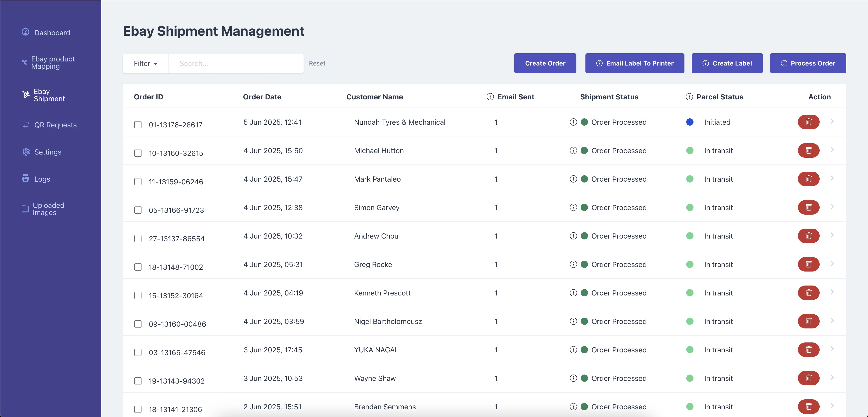Click the Dashboard gauge icon in sidebar

click(26, 32)
